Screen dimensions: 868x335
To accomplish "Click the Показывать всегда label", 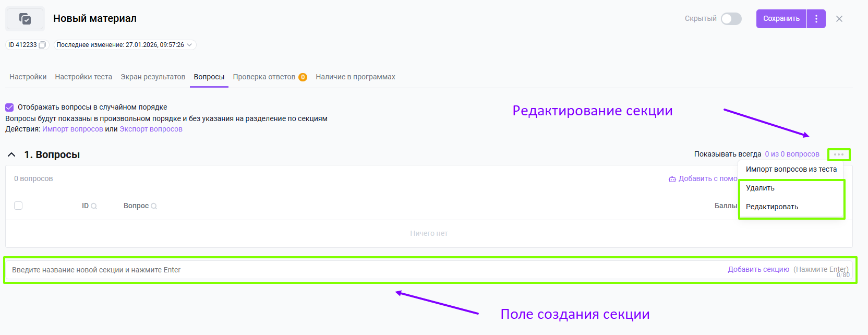I will [x=728, y=154].
